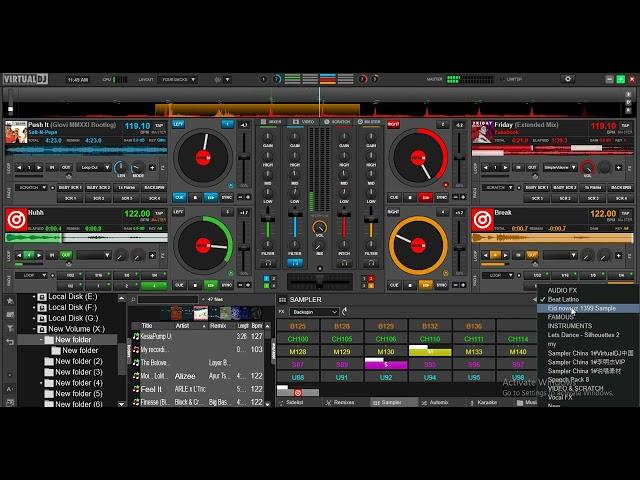Image resolution: width=640 pixels, height=480 pixels.
Task: Click the circular arrow icon beside the Backspin dropdown
Action: pos(345,312)
